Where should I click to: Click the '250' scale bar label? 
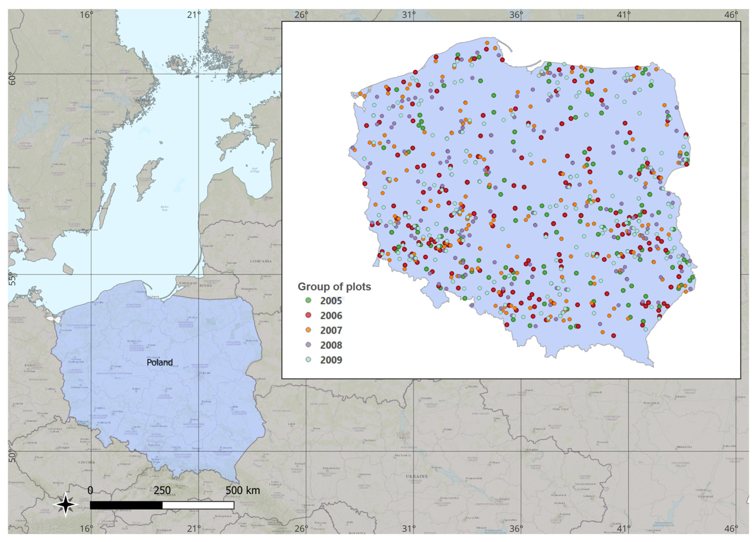[162, 490]
